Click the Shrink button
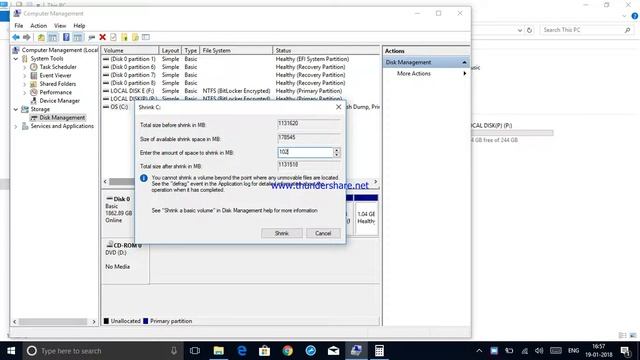Screen dimensions: 640x360 pyautogui.click(x=282, y=233)
